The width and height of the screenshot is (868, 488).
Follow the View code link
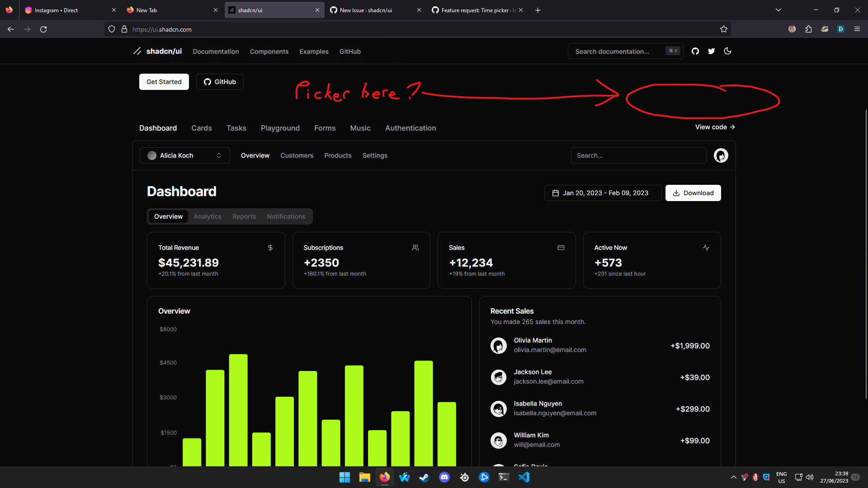pos(715,127)
